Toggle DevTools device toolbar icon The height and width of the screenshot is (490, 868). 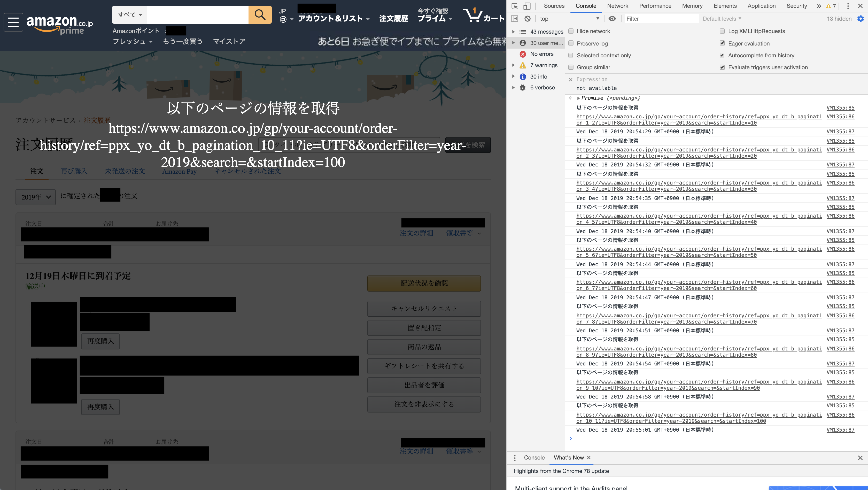tap(527, 6)
